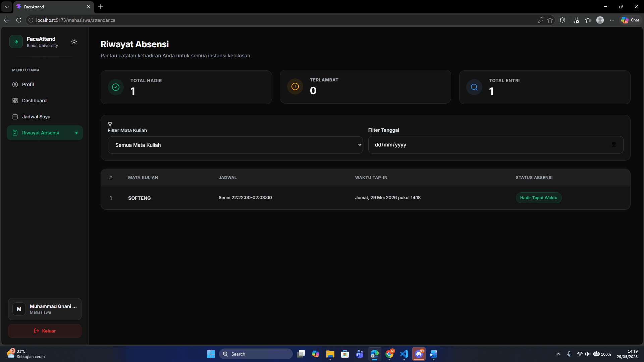Click the browser back arrow
The width and height of the screenshot is (644, 362).
pyautogui.click(x=7, y=20)
